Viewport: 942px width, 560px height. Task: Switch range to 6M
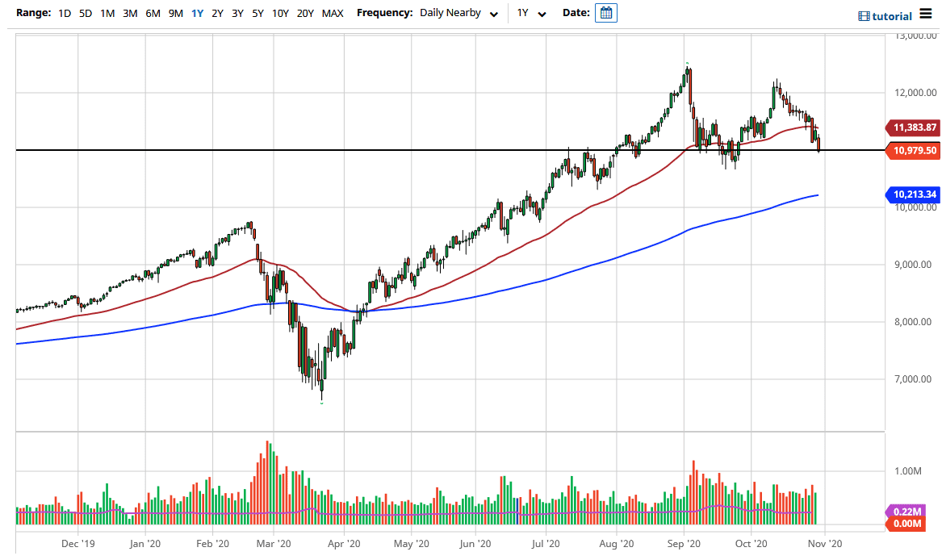tap(153, 13)
